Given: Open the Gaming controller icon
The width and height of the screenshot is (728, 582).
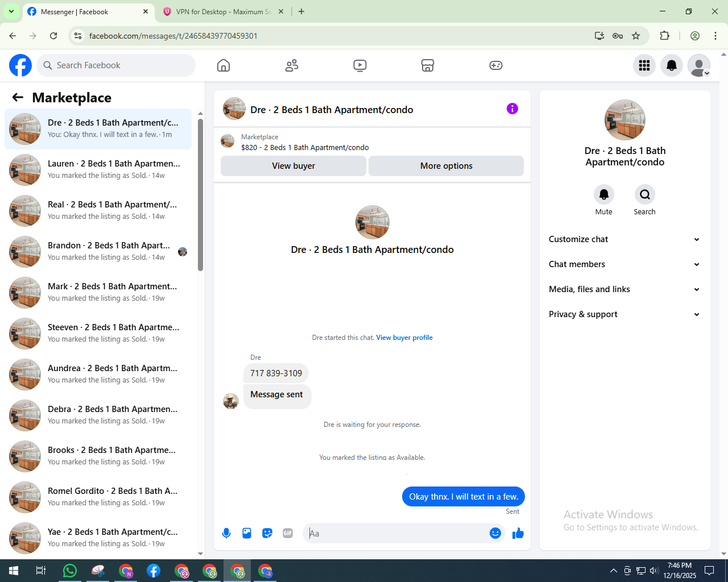Looking at the screenshot, I should click(x=496, y=65).
